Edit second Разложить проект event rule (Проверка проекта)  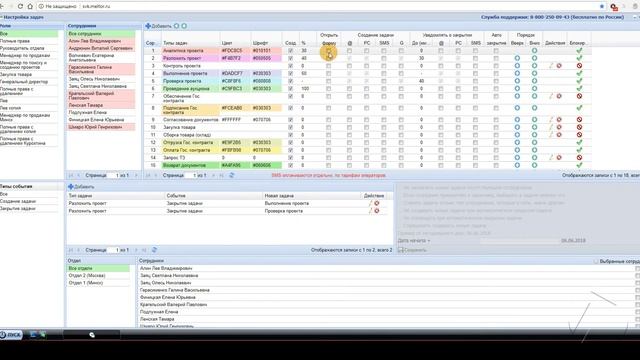click(371, 211)
